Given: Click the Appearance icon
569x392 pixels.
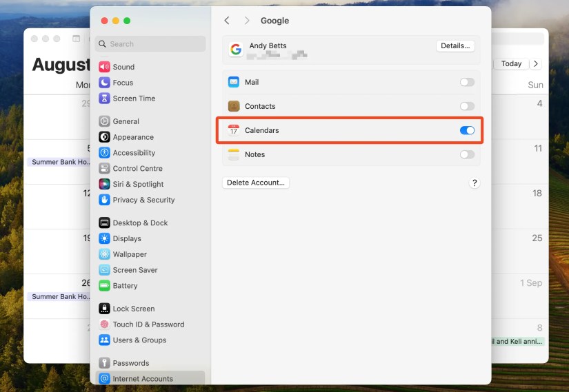Looking at the screenshot, I should [104, 137].
